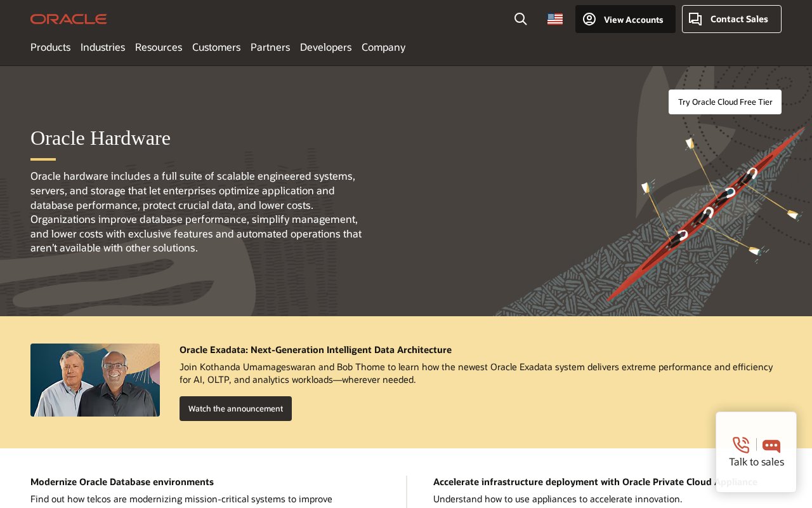Click Accelerate infrastructure deployment heading
812x508 pixels.
click(595, 481)
